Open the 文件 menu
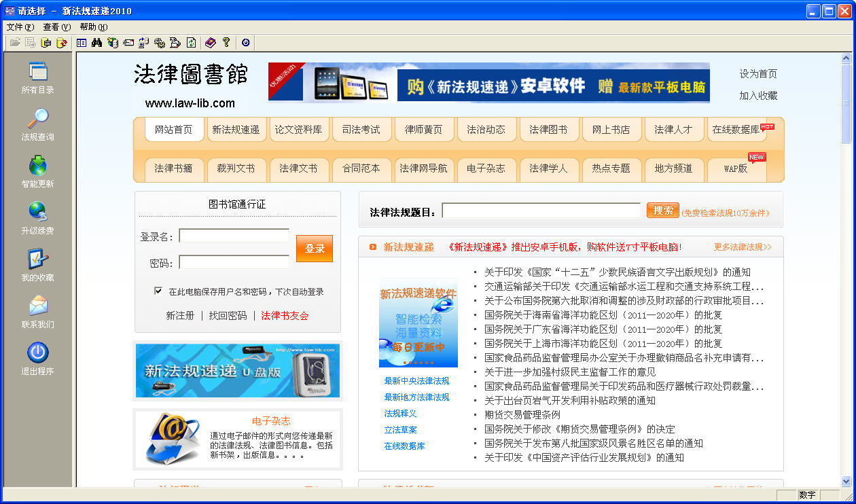This screenshot has height=504, width=856. (x=20, y=27)
